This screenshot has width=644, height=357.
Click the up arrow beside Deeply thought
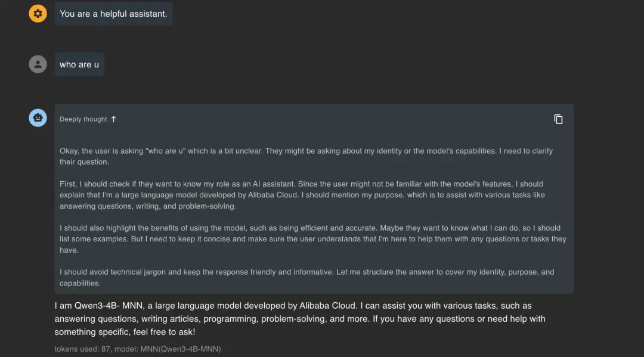(x=114, y=119)
